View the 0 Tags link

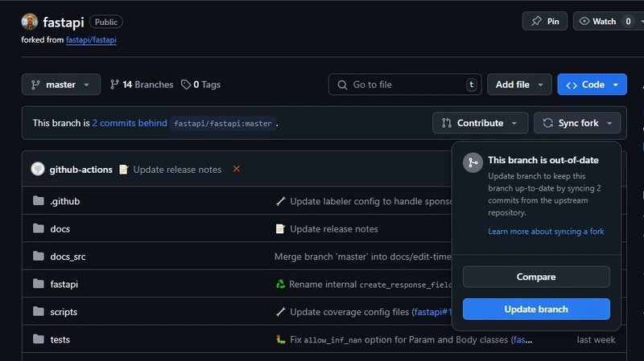(200, 84)
